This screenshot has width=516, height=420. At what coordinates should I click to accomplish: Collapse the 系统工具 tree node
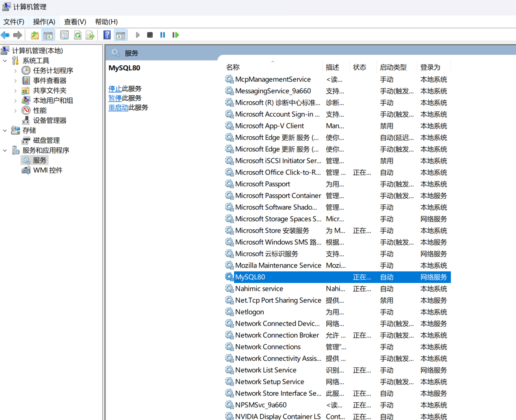coord(5,61)
